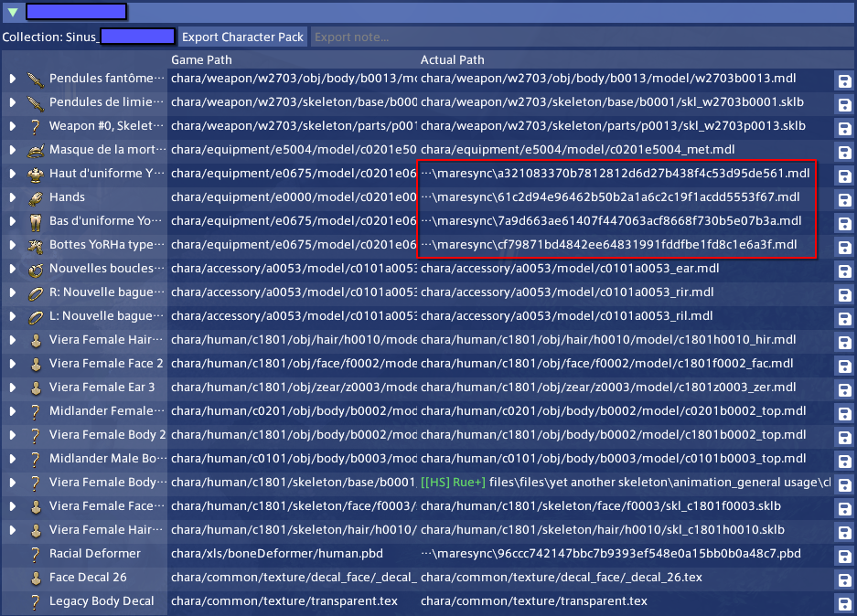Click actual path c1801f0002_fac.mdl
Screen dimensions: 857x616
coord(606,364)
